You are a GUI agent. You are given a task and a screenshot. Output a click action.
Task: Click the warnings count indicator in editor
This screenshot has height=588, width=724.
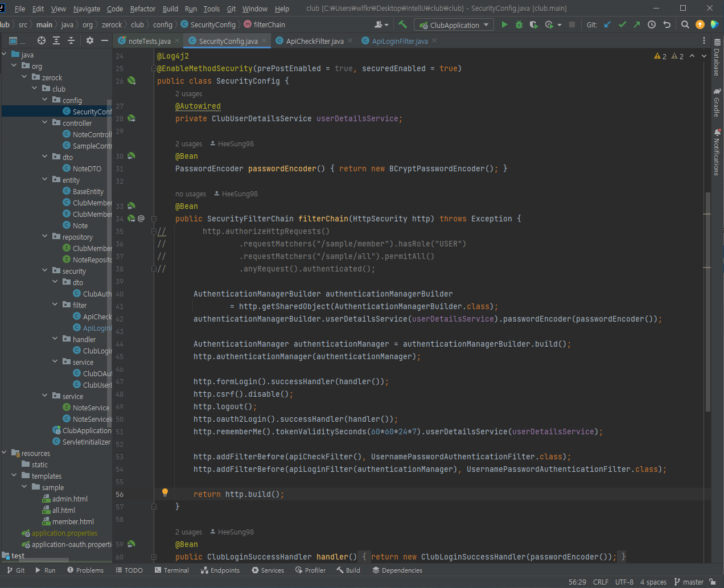coord(669,56)
